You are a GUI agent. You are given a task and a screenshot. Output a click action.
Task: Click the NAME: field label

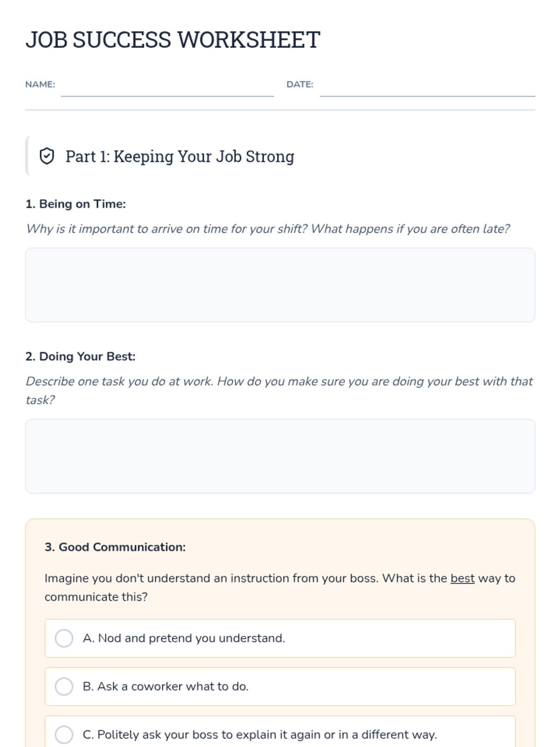40,85
